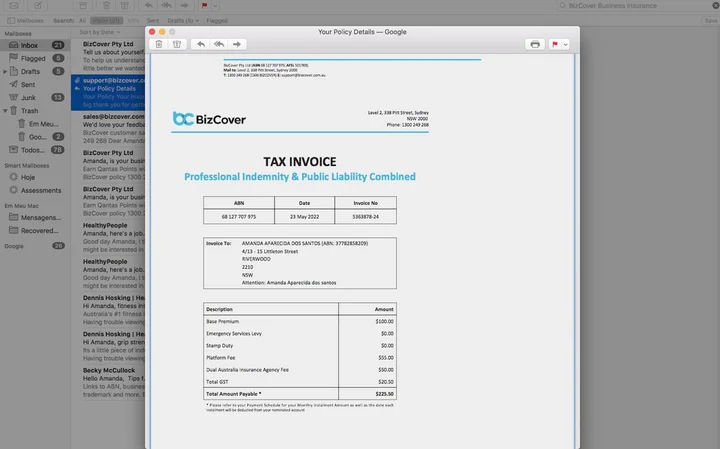Click Reply All in the message window toolbar
The width and height of the screenshot is (720, 449).
point(219,44)
